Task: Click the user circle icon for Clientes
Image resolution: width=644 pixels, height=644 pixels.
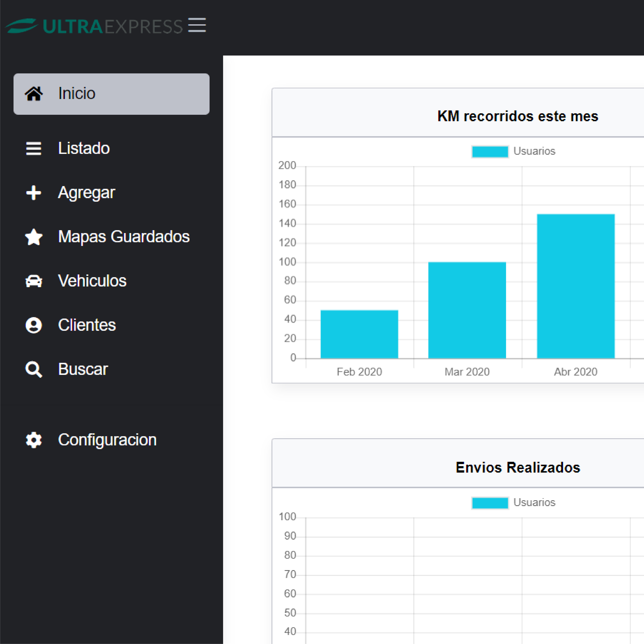Action: coord(34,325)
